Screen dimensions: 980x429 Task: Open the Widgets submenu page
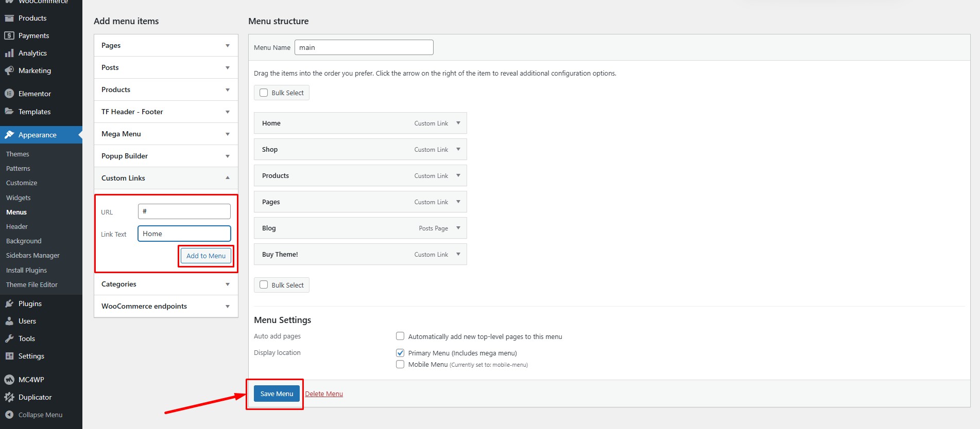(19, 198)
